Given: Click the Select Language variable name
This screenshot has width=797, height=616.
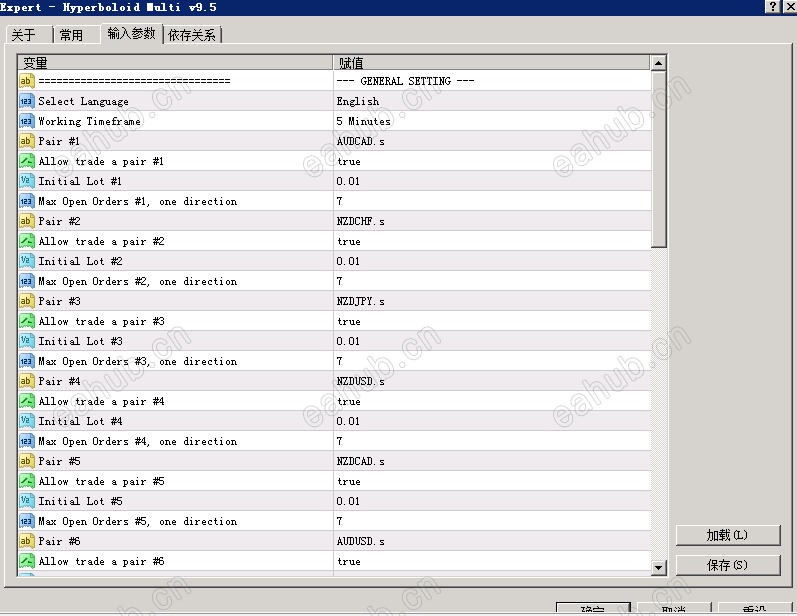Looking at the screenshot, I should point(83,101).
